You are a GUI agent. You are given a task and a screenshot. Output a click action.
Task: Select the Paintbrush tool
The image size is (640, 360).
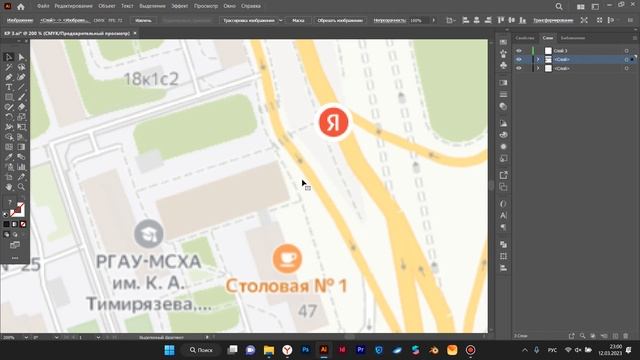pos(21,97)
